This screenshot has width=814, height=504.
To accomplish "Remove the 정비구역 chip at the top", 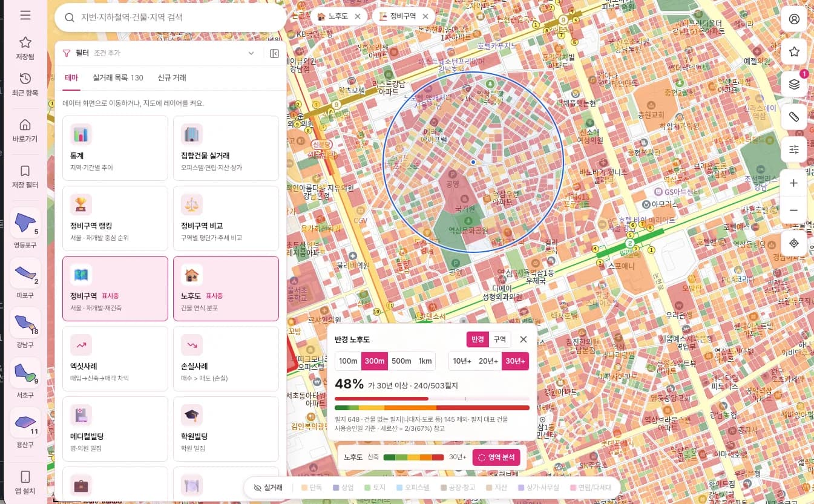I will point(425,16).
